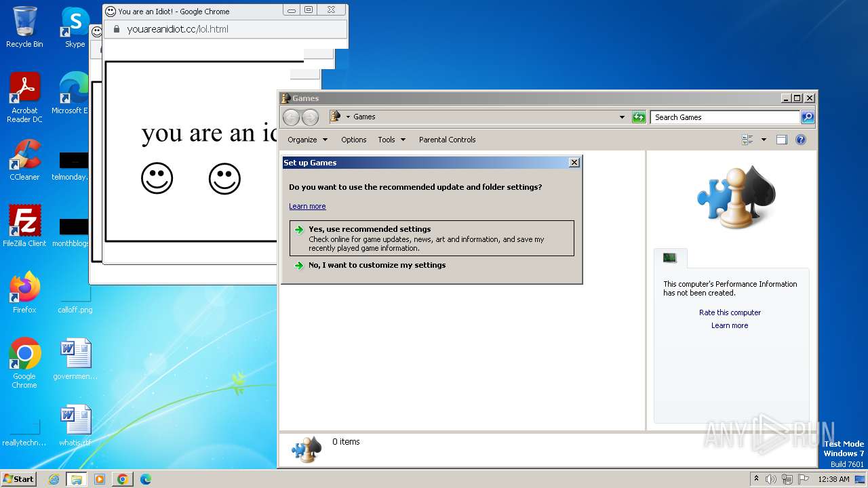Click the Options menu item
Viewport: 868px width, 488px height.
(x=353, y=140)
